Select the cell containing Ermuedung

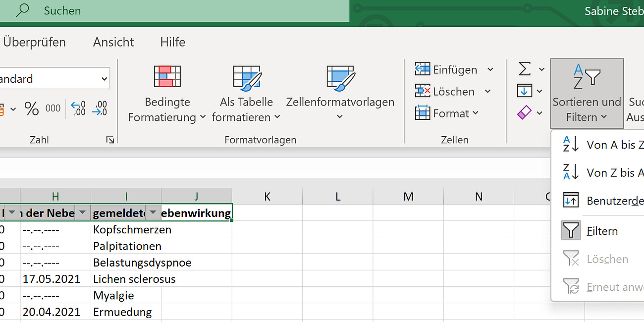coord(126,312)
